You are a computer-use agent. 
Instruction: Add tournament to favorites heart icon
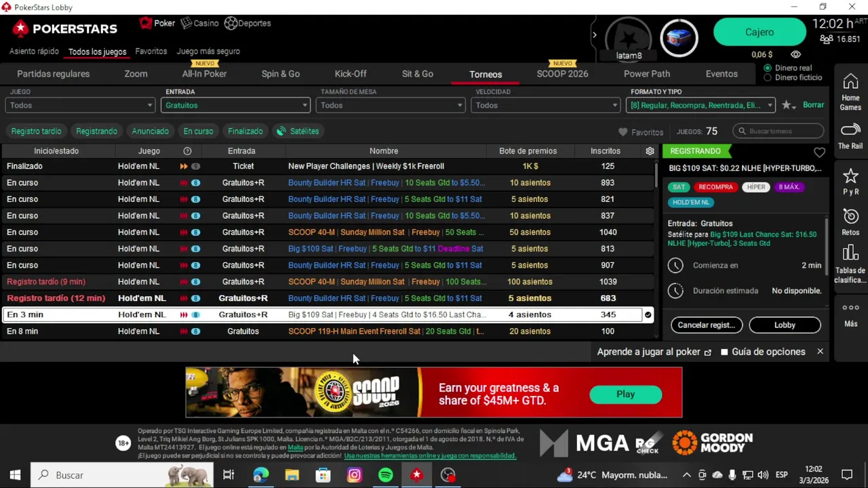(x=819, y=152)
